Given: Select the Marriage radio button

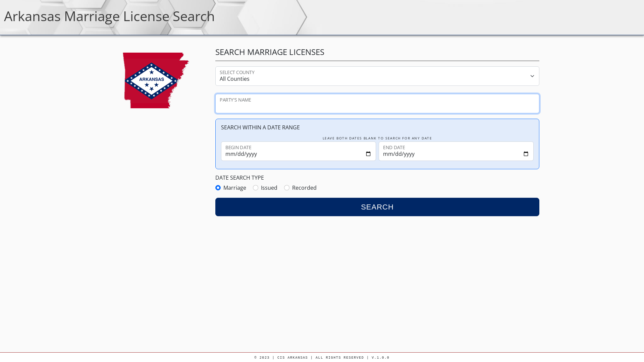Looking at the screenshot, I should 218,187.
